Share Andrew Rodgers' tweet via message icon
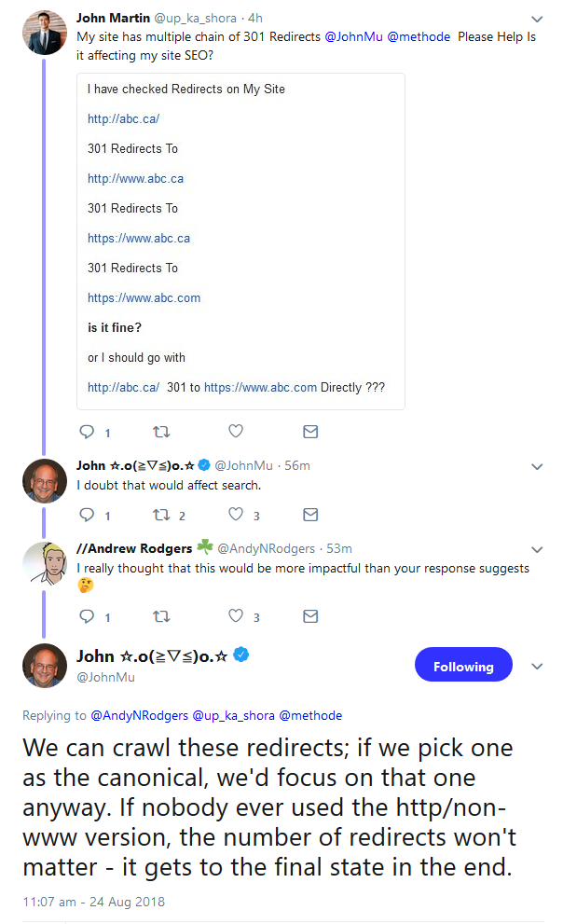 tap(310, 616)
